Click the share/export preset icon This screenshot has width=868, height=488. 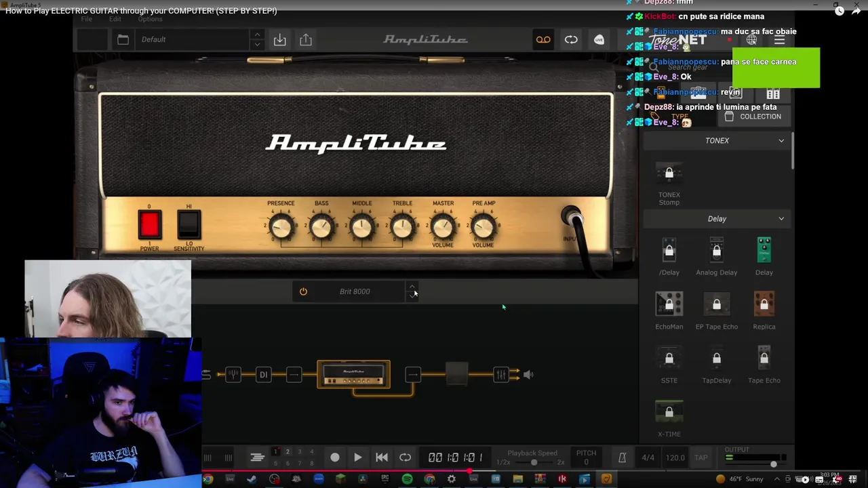[x=306, y=39]
